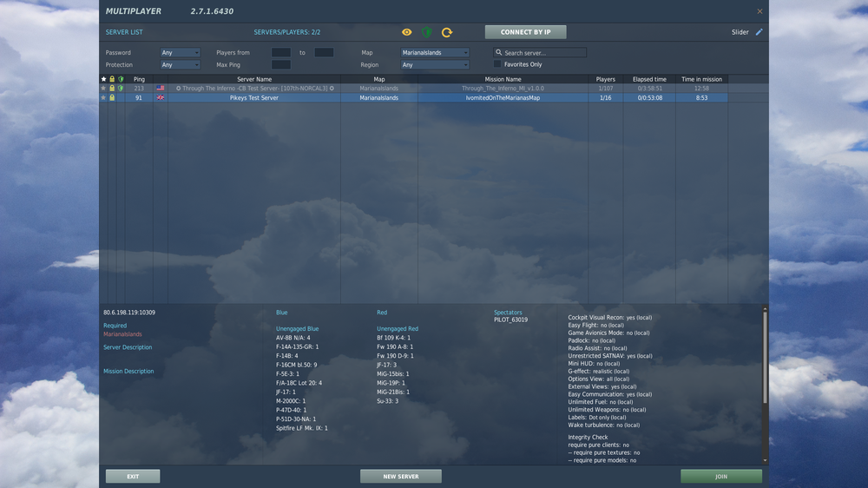Open the Protection filter dropdown
Viewport: 868px width, 488px height.
180,65
